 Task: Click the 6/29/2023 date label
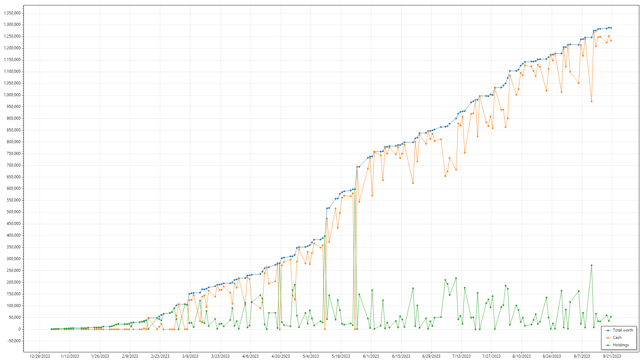point(431,356)
